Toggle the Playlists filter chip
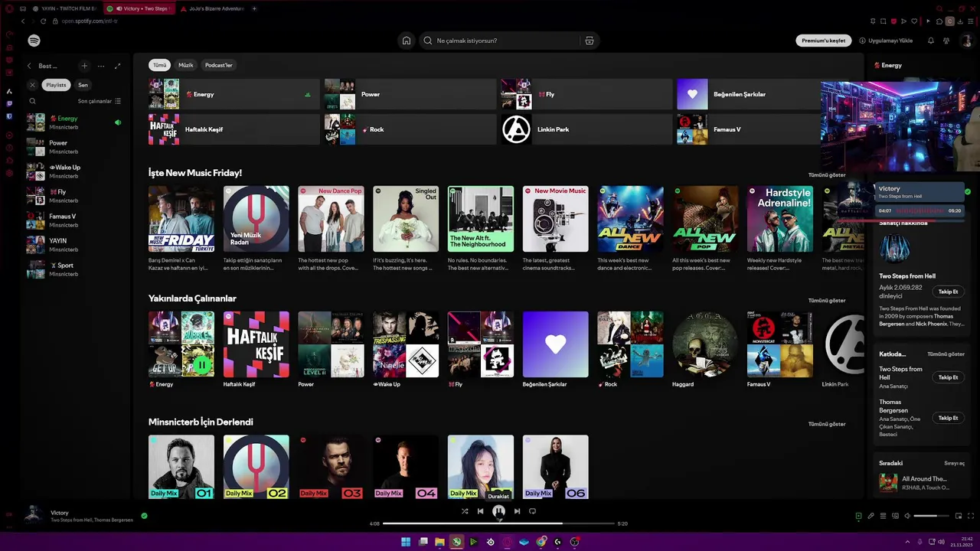 (56, 85)
